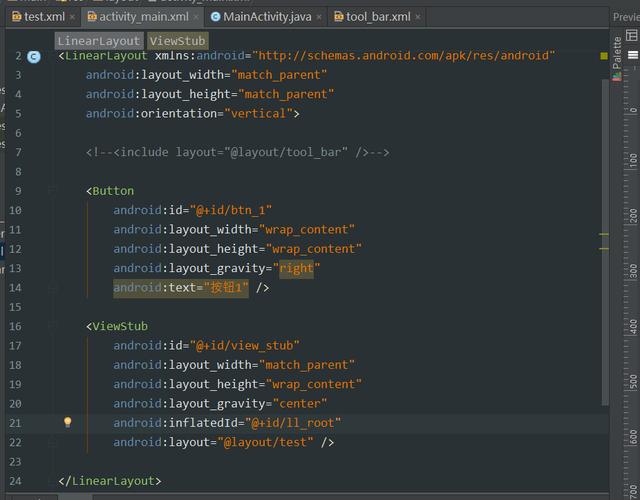Image resolution: width=640 pixels, height=500 pixels.
Task: Click the yellow inspection status square
Action: (604, 56)
